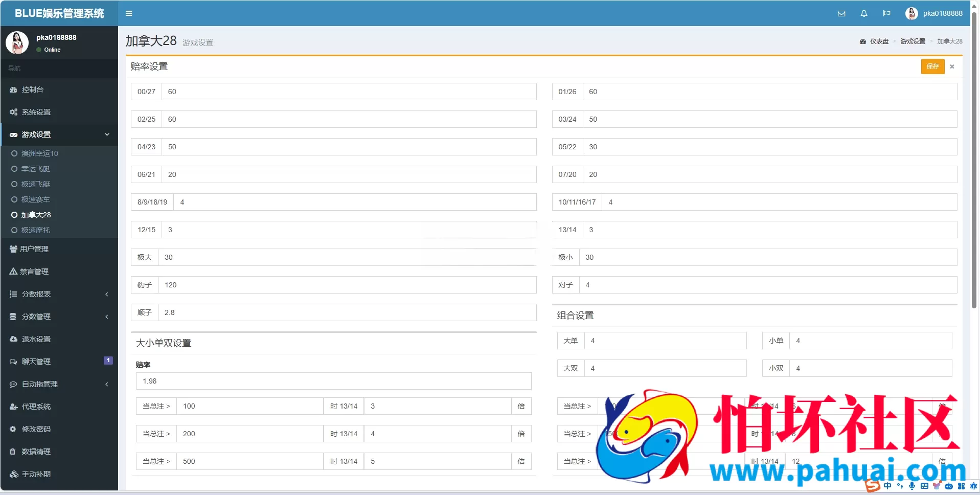Collapse the 游戏设置 sidebar menu
The image size is (980, 495).
[59, 134]
